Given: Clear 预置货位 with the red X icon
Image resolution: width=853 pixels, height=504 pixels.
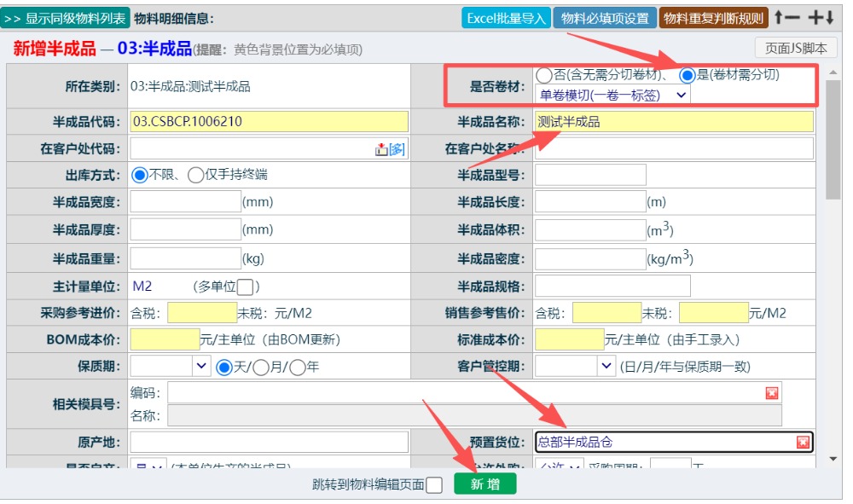Looking at the screenshot, I should point(803,442).
